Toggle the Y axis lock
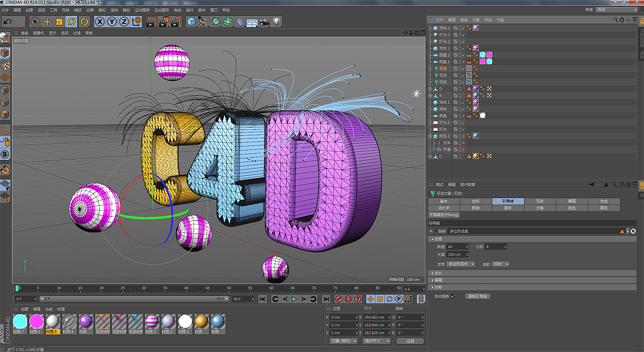644x352 pixels. (x=112, y=22)
